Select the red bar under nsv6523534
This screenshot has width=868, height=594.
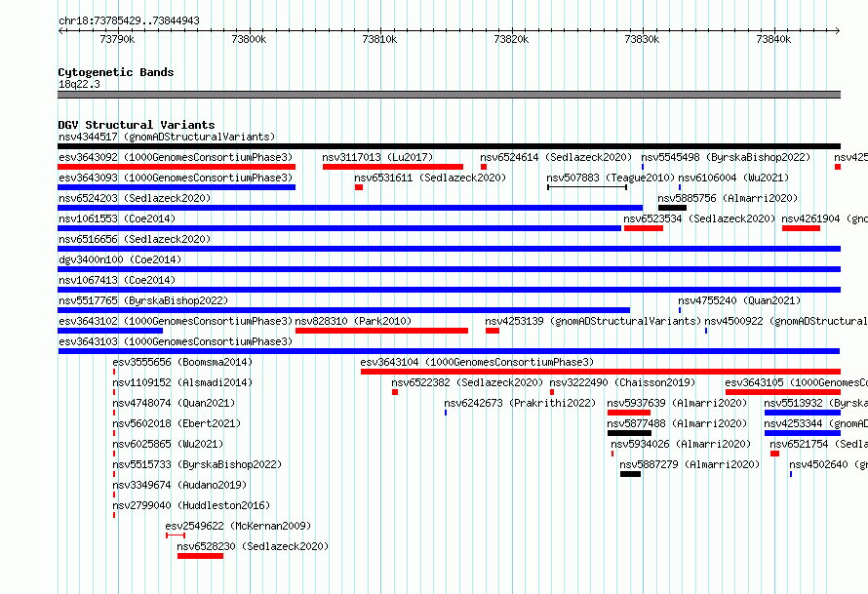[x=644, y=228]
